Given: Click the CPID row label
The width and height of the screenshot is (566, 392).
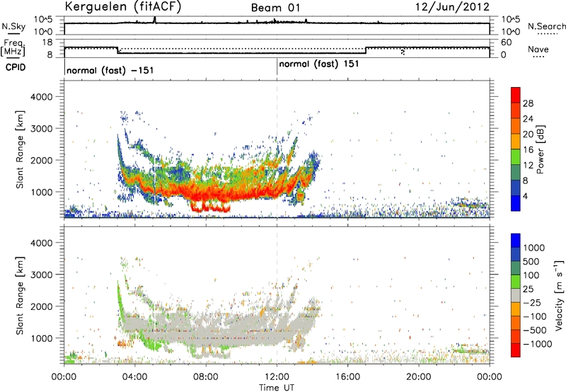Looking at the screenshot, I should (x=15, y=67).
